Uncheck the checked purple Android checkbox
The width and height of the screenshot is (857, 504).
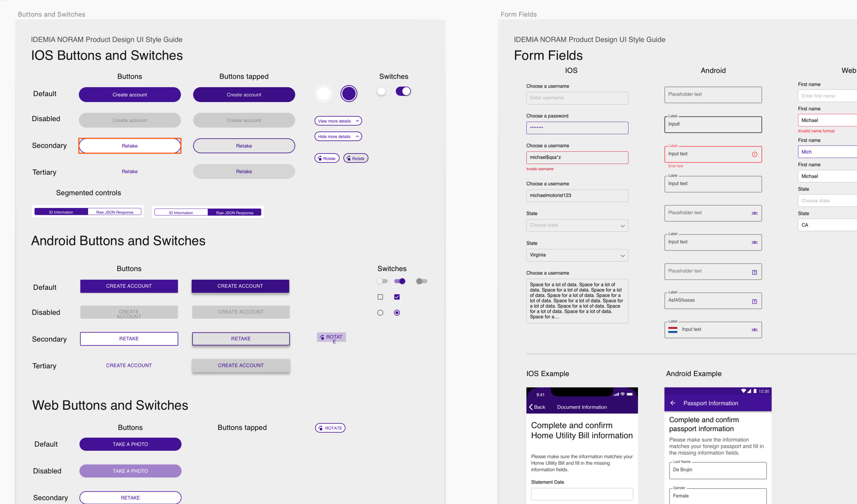(397, 297)
